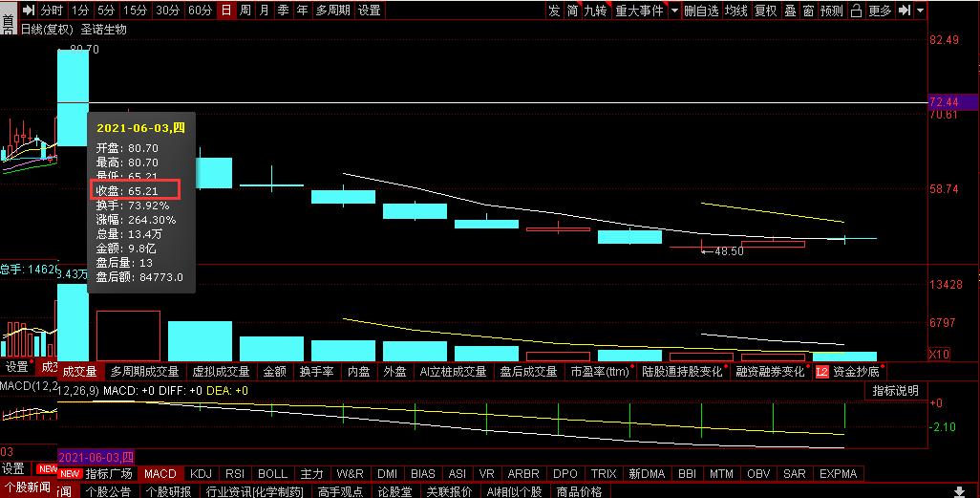Screen dimensions: 980x498
Task: Select the BIAS indicator tab
Action: 422,473
